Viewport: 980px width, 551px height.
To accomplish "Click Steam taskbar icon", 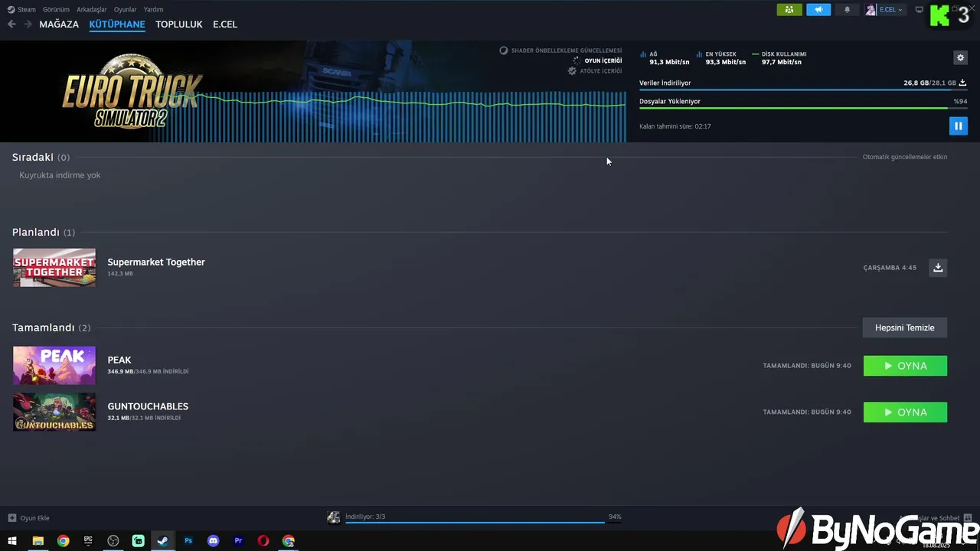I will coord(162,541).
